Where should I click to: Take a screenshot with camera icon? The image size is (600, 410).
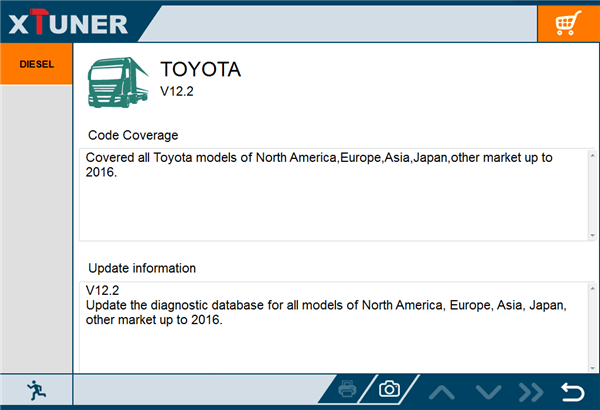(389, 389)
